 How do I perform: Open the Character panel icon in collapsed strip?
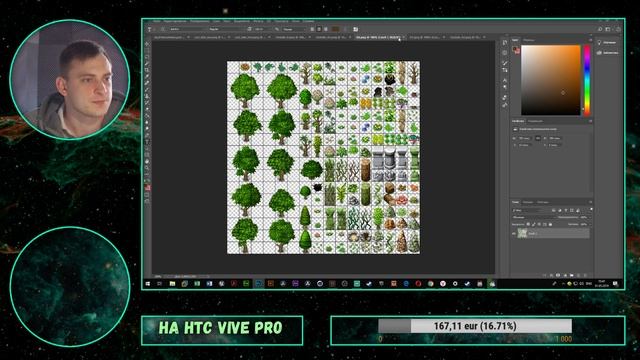coord(505,80)
